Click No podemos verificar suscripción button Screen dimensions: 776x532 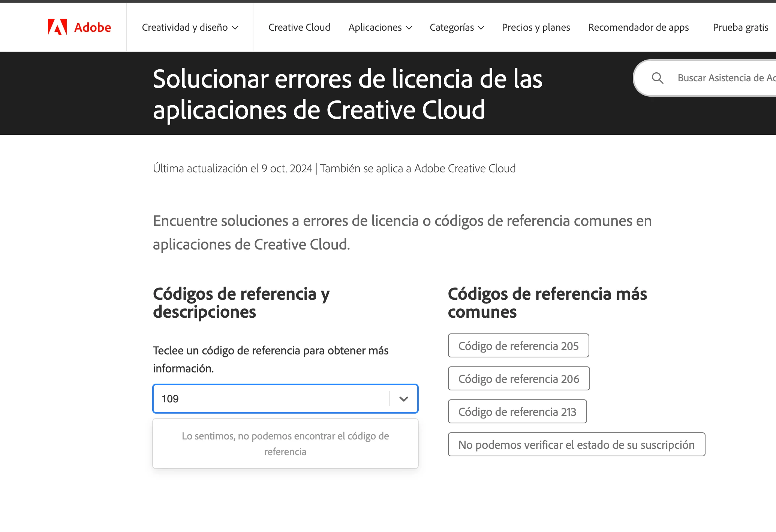point(576,444)
